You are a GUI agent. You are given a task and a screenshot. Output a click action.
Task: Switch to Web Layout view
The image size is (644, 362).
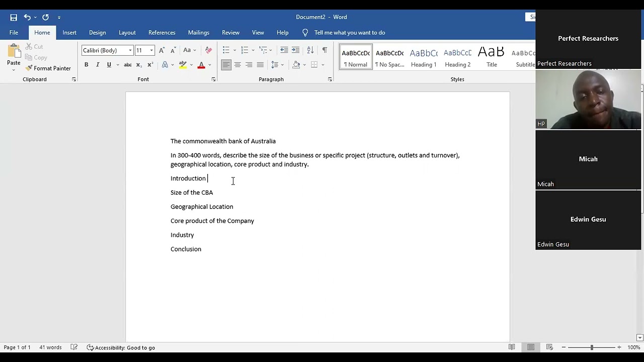549,347
